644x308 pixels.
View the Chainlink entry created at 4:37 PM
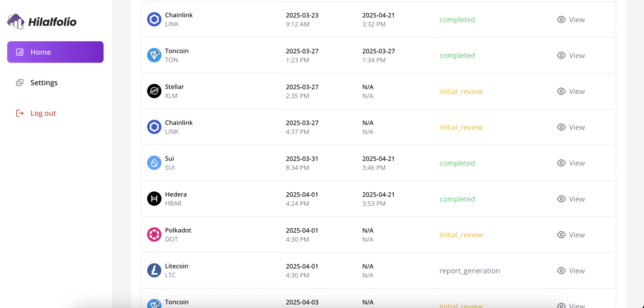(x=571, y=127)
